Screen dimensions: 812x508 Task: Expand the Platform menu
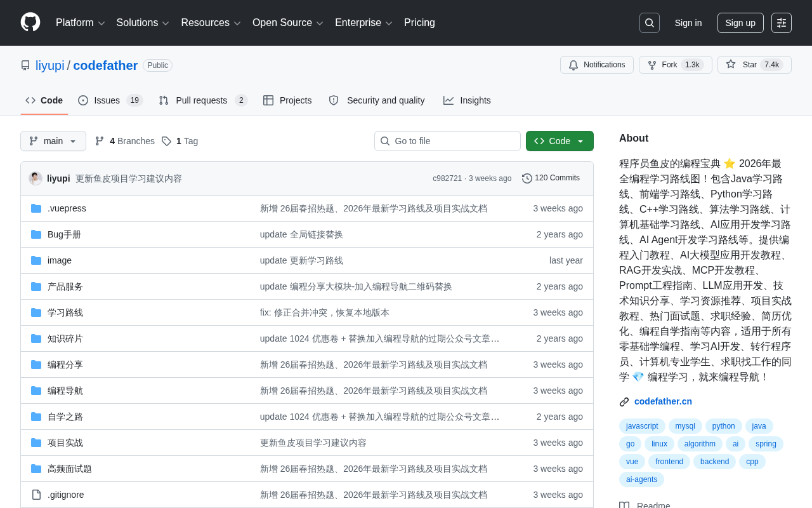[x=81, y=23]
